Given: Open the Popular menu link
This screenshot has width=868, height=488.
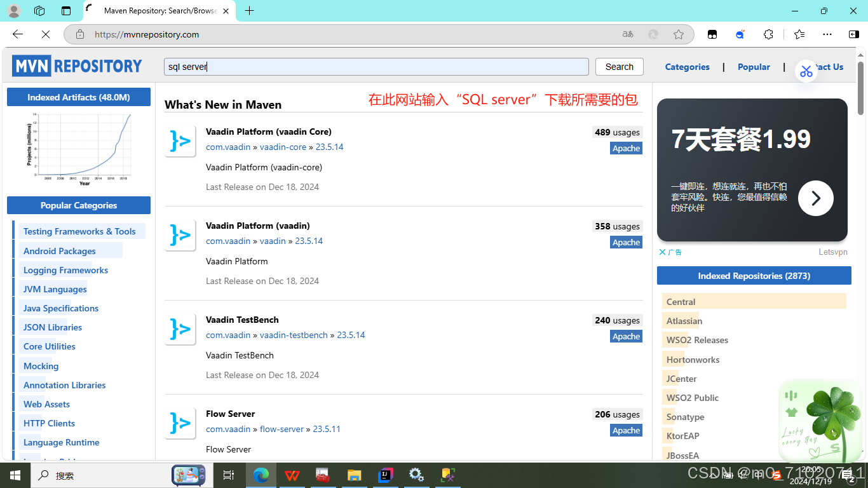Looking at the screenshot, I should (x=754, y=67).
